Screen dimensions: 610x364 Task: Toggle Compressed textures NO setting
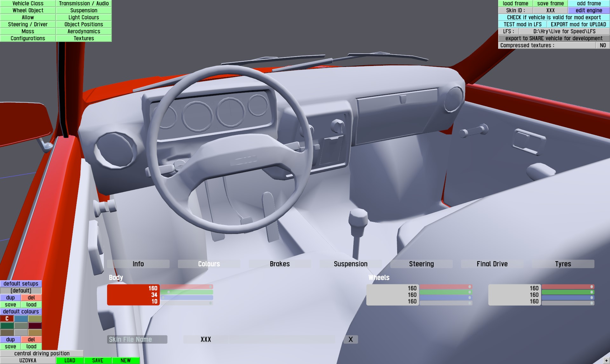click(x=602, y=45)
